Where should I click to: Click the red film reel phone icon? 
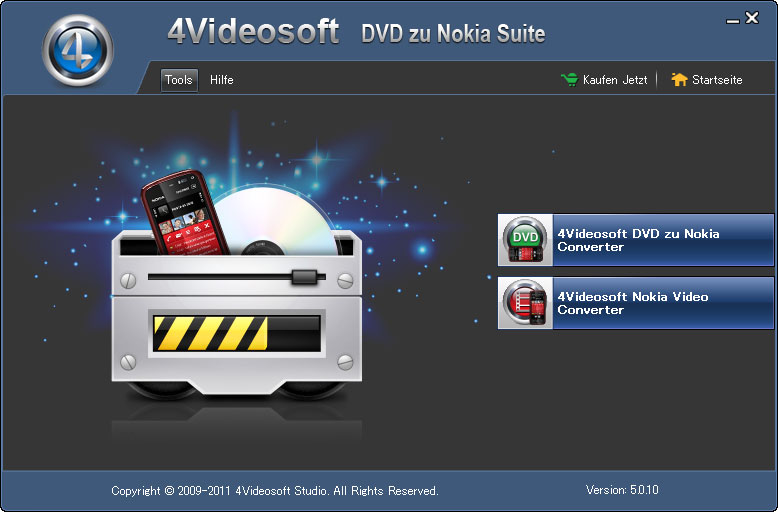click(525, 303)
